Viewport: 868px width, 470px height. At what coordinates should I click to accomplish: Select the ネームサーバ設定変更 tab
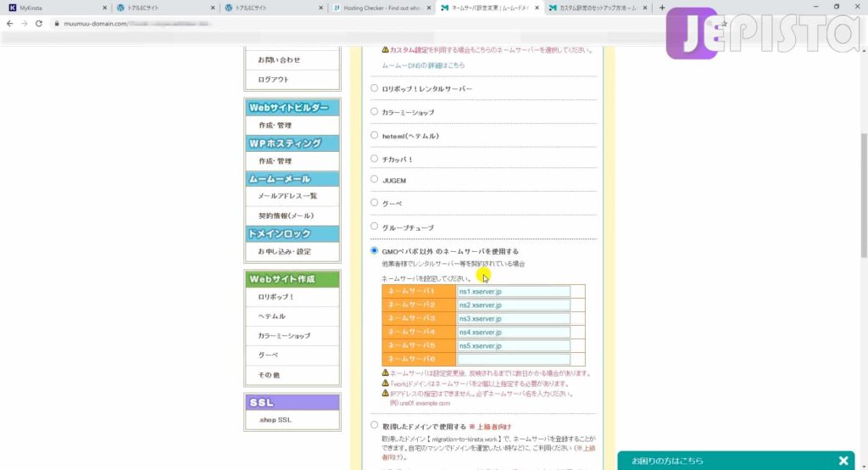pyautogui.click(x=489, y=8)
